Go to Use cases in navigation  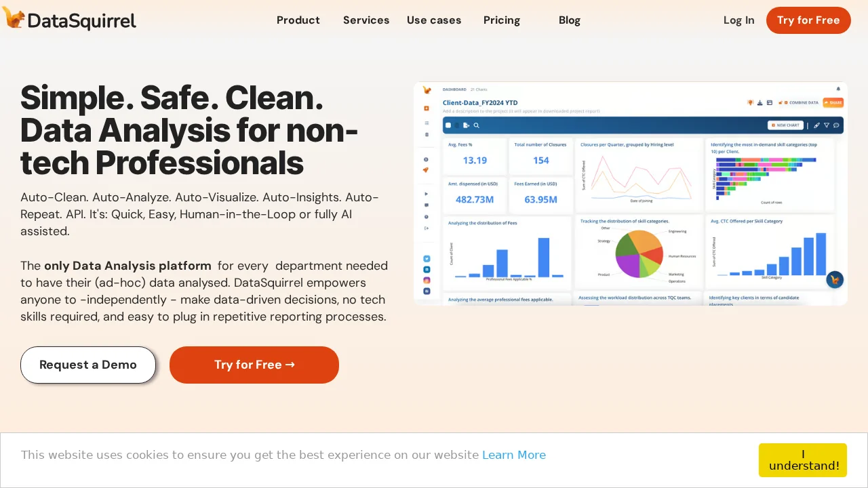tap(434, 20)
